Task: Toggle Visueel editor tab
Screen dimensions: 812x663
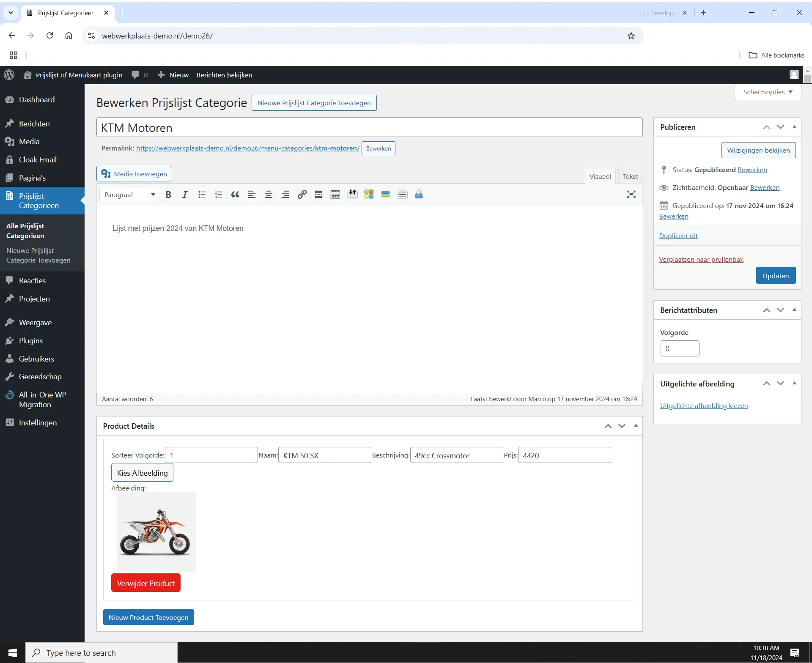Action: [x=600, y=176]
